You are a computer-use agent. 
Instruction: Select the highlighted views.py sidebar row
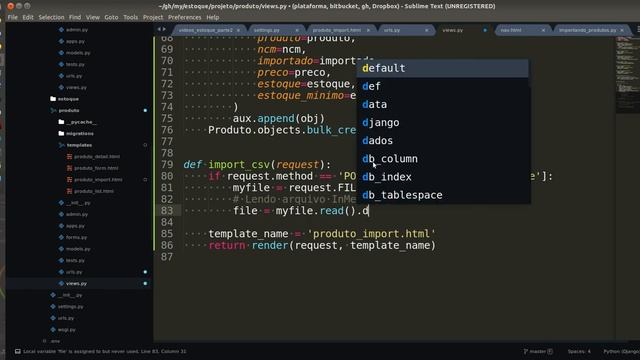coord(79,283)
